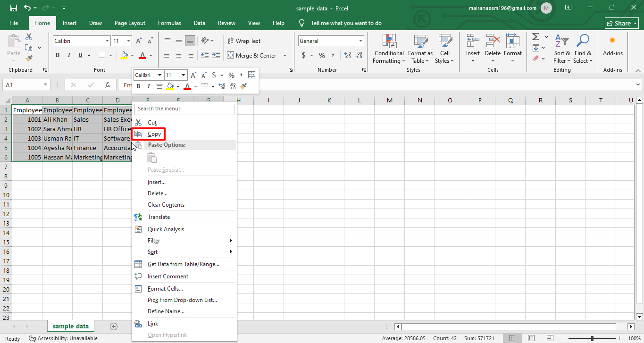Viewport: 644px width, 343px height.
Task: Click the zoom in plus button
Action: pyautogui.click(x=619, y=338)
